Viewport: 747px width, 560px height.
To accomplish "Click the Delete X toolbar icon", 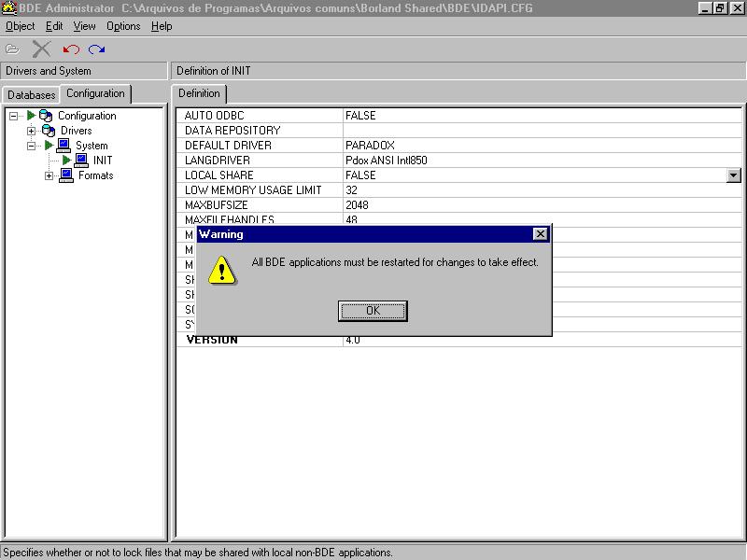I will pos(41,49).
